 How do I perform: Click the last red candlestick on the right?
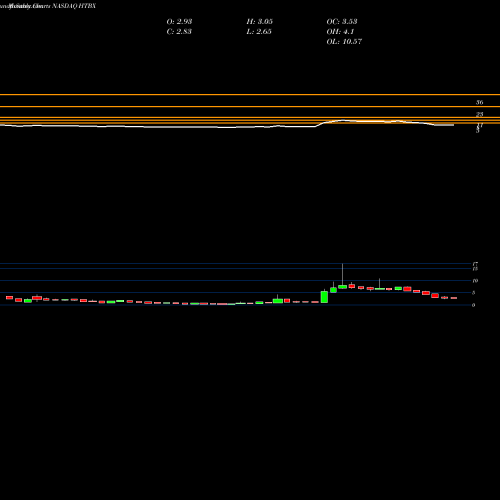coord(454,298)
